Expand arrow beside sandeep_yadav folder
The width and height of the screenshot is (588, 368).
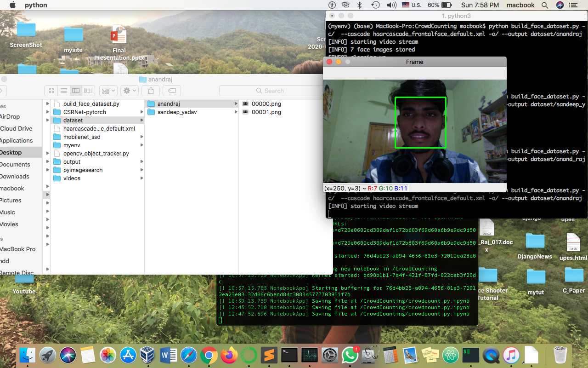click(x=236, y=112)
